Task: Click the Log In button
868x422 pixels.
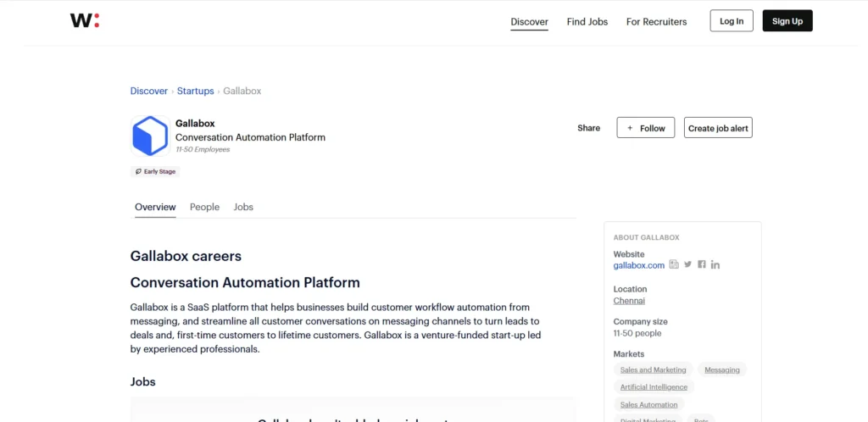Action: 732,21
